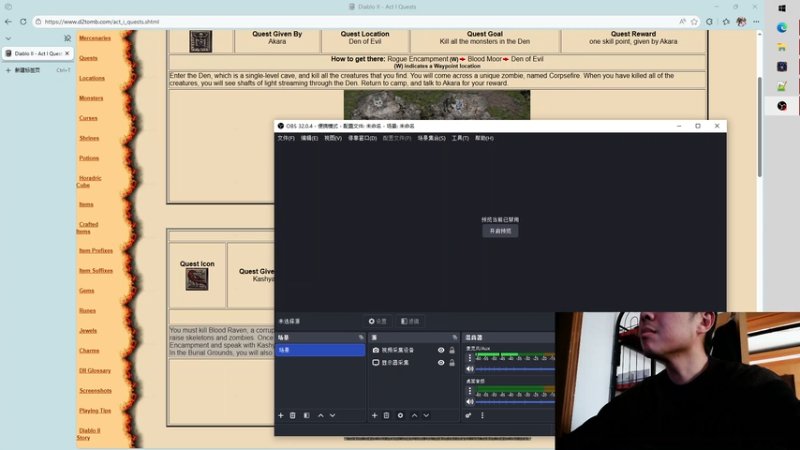800x450 pixels.
Task: Refresh the d2tomb page in Edge
Action: [x=23, y=21]
